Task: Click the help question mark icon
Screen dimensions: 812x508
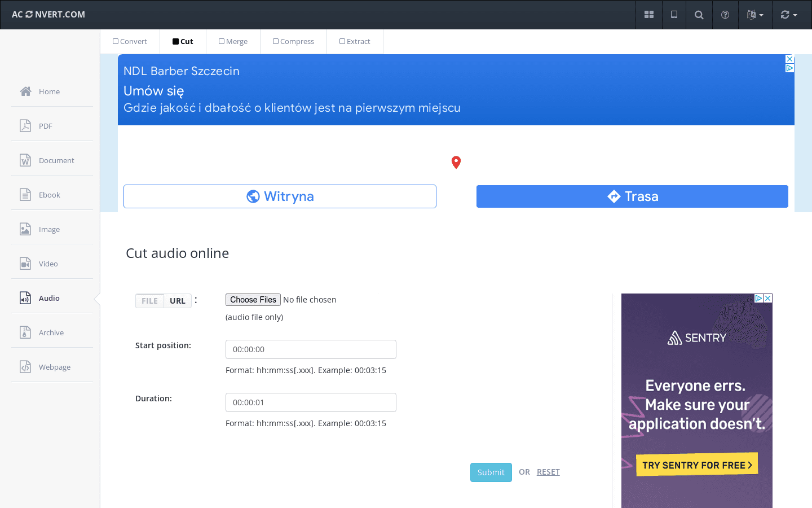Action: pyautogui.click(x=725, y=15)
